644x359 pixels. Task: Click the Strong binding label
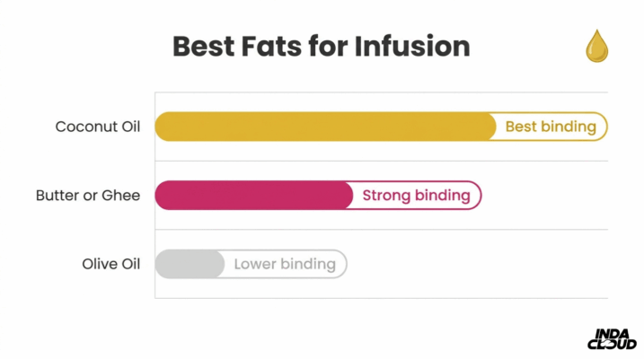click(416, 196)
